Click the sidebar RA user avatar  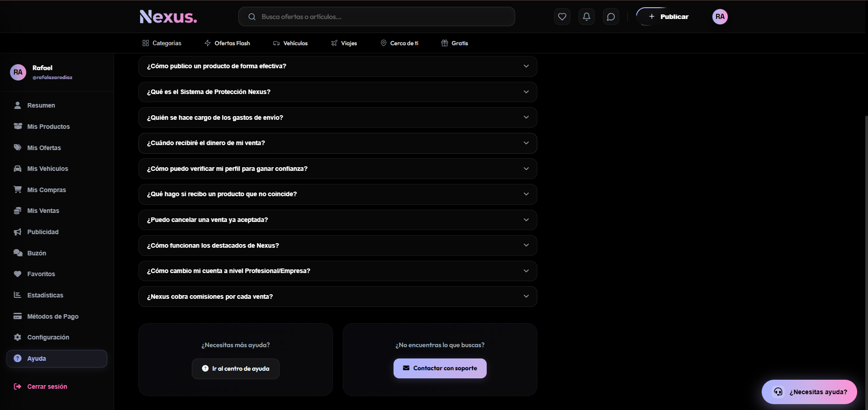(18, 72)
